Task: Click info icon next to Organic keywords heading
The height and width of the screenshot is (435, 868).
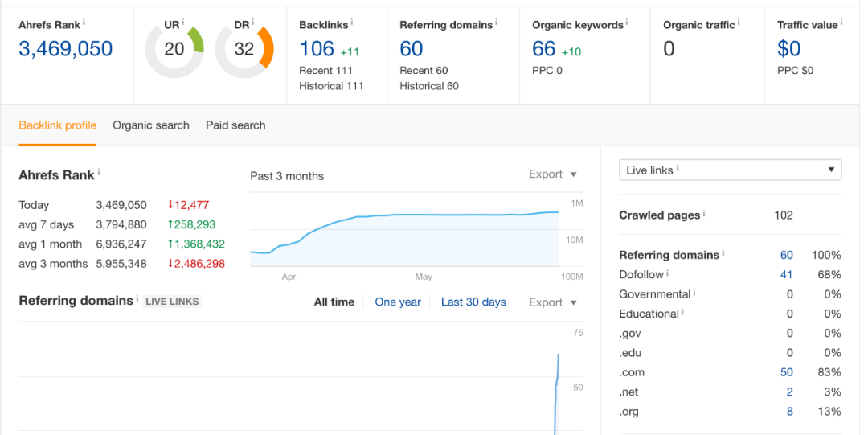Action: coord(627,23)
